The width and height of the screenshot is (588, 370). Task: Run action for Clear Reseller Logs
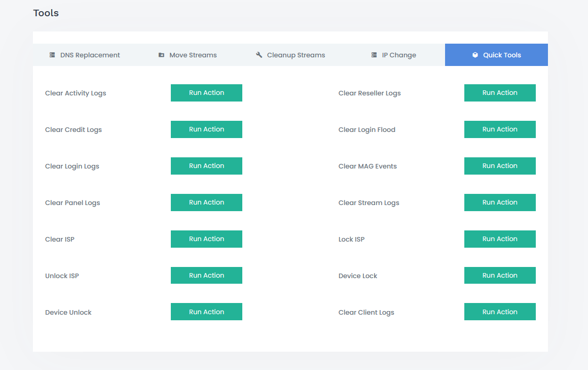[500, 93]
